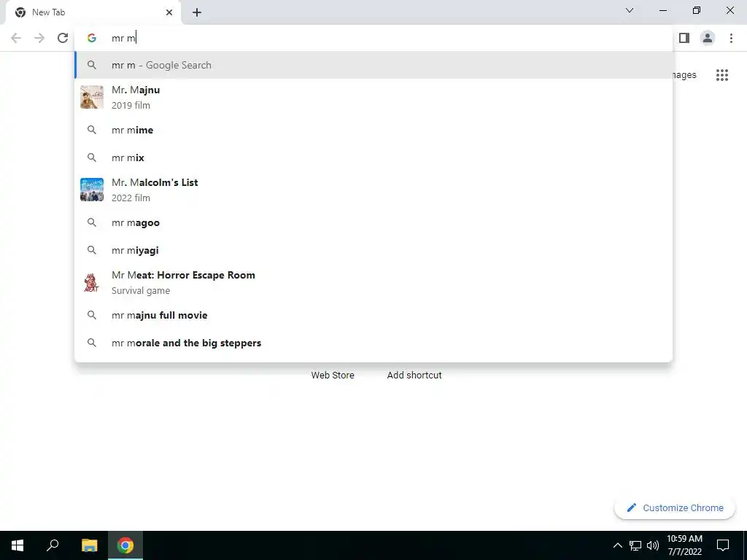Choose 'mr m - Google Search' suggestion
Screen dimensions: 747x560
(373, 65)
